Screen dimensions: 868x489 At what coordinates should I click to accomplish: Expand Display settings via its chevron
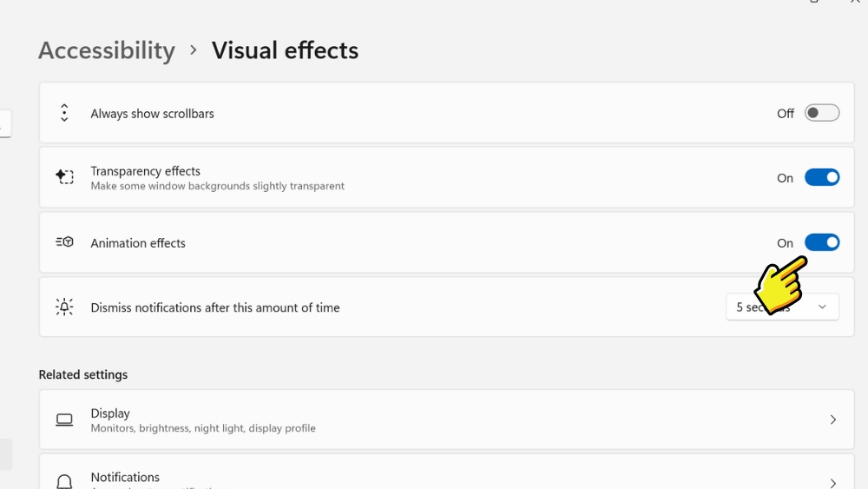click(832, 420)
